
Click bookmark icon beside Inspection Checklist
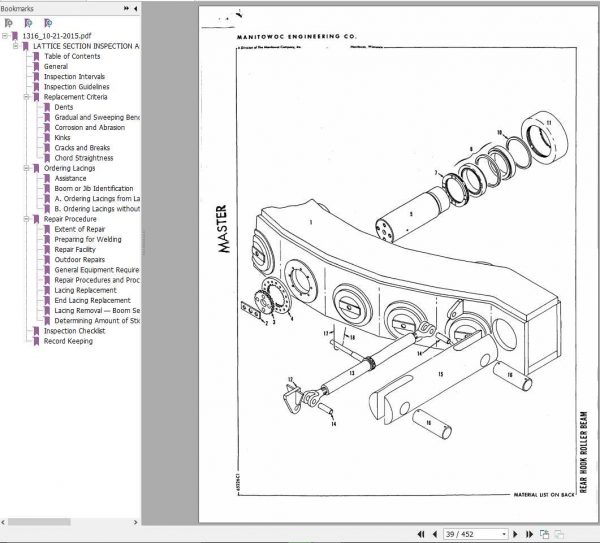[36, 331]
